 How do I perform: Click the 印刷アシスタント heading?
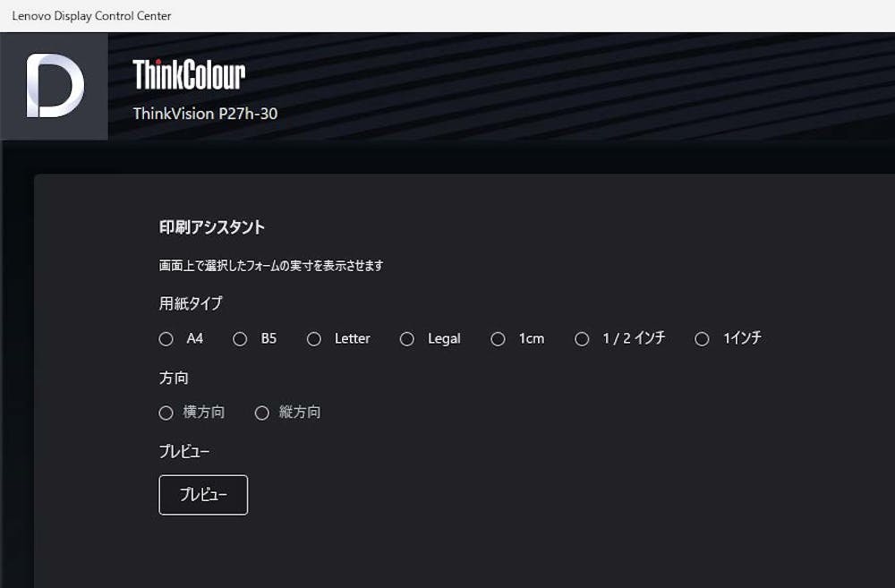pos(212,227)
